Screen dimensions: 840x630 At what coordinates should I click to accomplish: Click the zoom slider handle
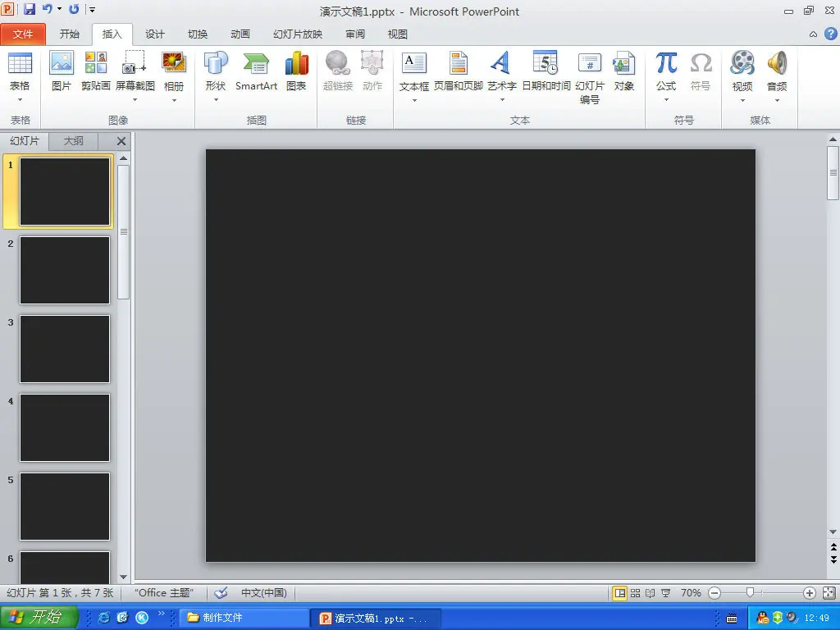(x=749, y=592)
